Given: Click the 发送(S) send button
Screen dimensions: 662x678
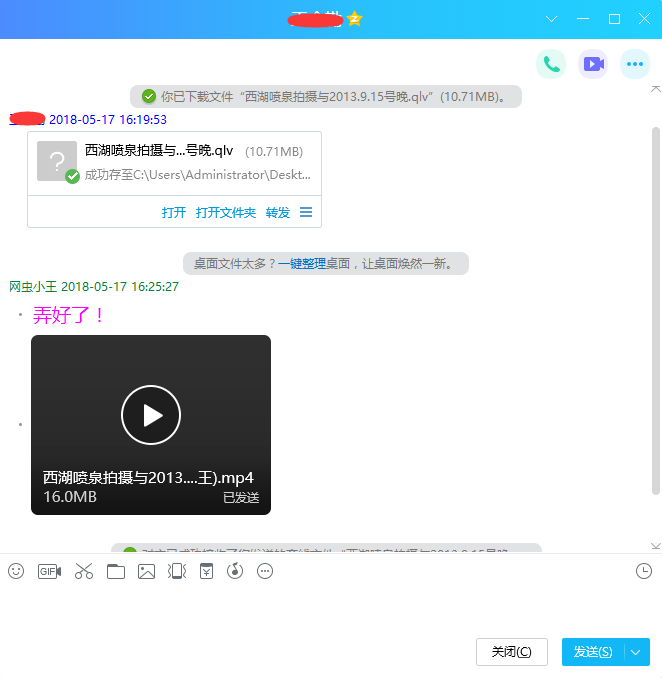Looking at the screenshot, I should pyautogui.click(x=593, y=652).
